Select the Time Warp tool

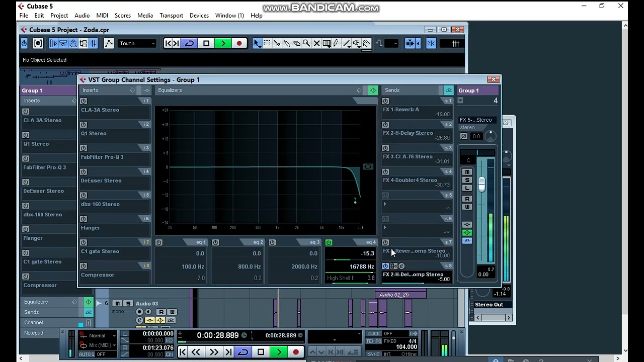point(327,44)
